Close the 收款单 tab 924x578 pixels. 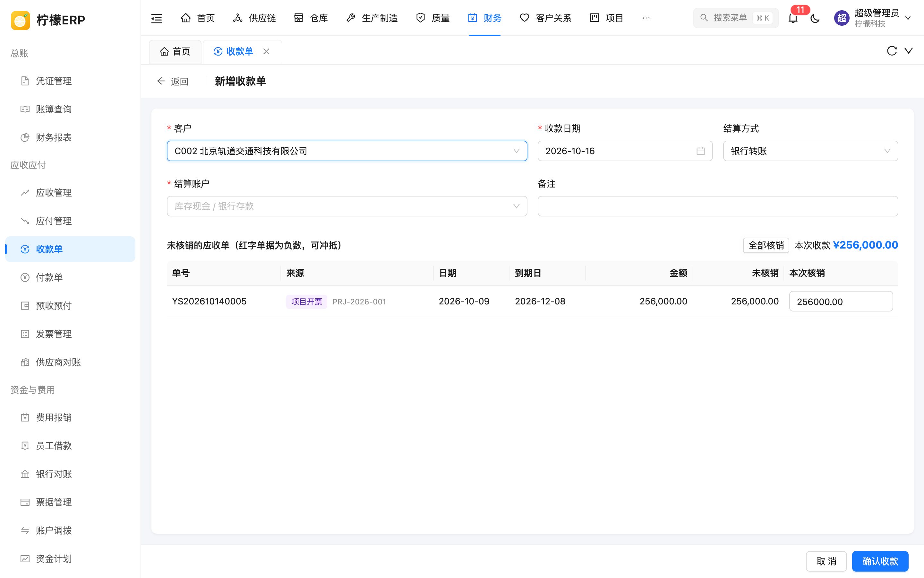[x=266, y=51]
